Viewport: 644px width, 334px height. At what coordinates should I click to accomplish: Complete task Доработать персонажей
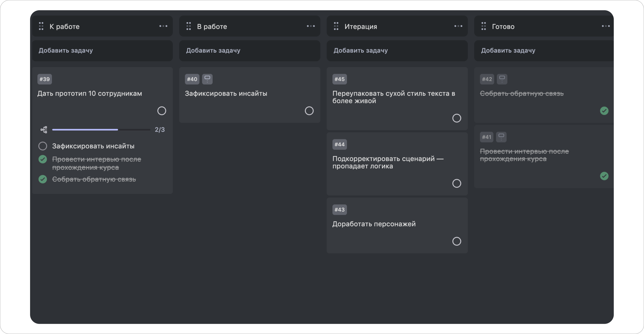tap(457, 241)
